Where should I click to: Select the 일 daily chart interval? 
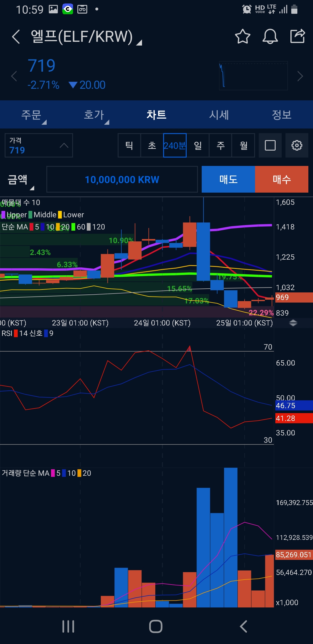[198, 145]
